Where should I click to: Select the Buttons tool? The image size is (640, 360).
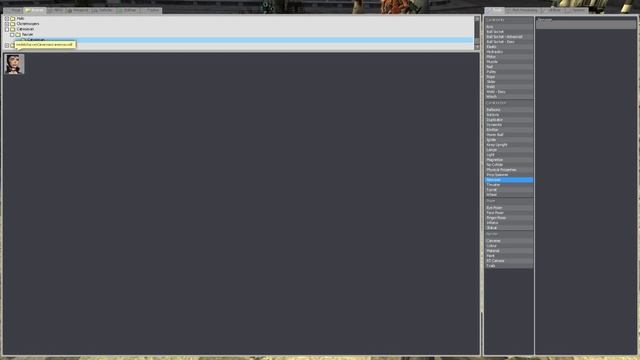click(509, 115)
